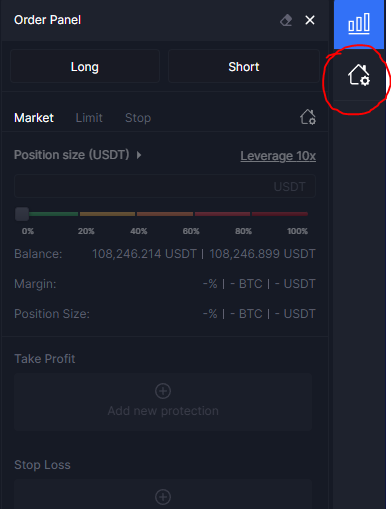This screenshot has height=509, width=391.
Task: Click the position slider handle at 0%
Action: (22, 214)
